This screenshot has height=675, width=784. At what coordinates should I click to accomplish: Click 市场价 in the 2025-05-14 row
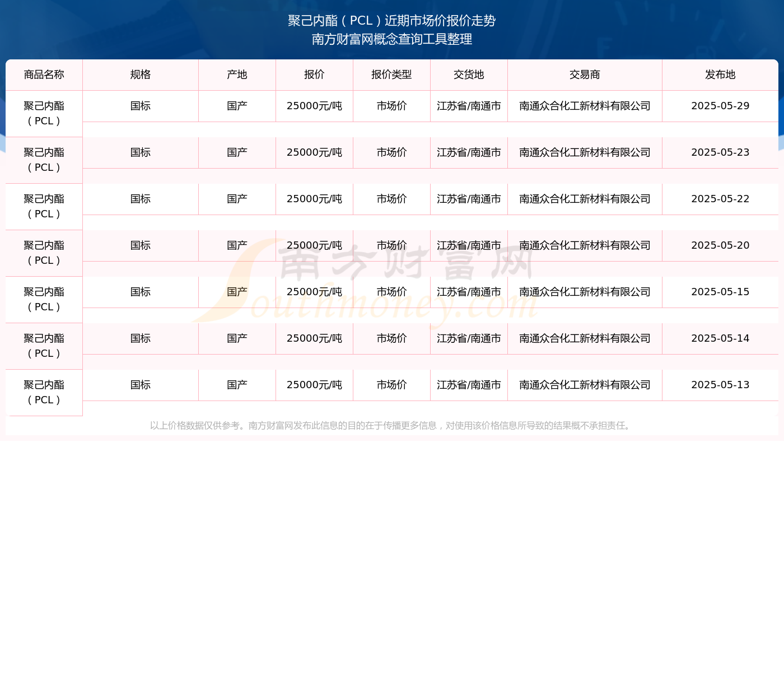(x=391, y=338)
